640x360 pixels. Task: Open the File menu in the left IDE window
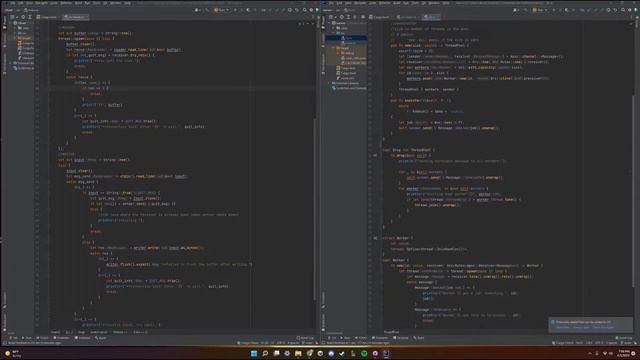coord(13,3)
